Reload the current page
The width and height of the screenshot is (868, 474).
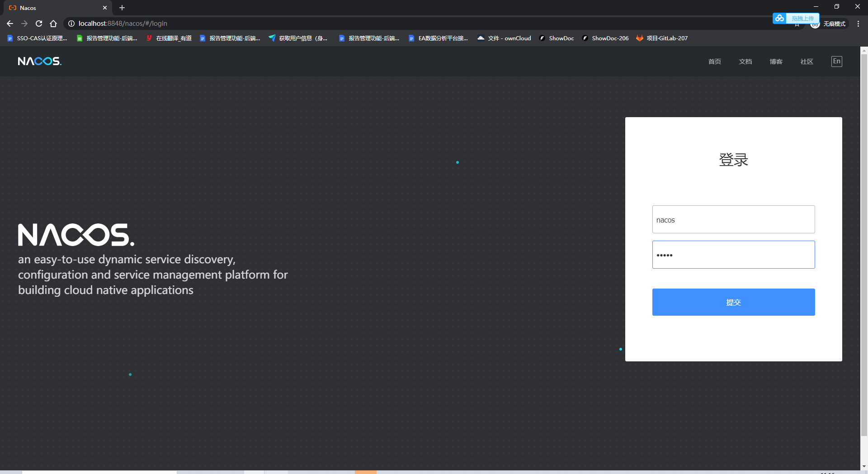(39, 24)
